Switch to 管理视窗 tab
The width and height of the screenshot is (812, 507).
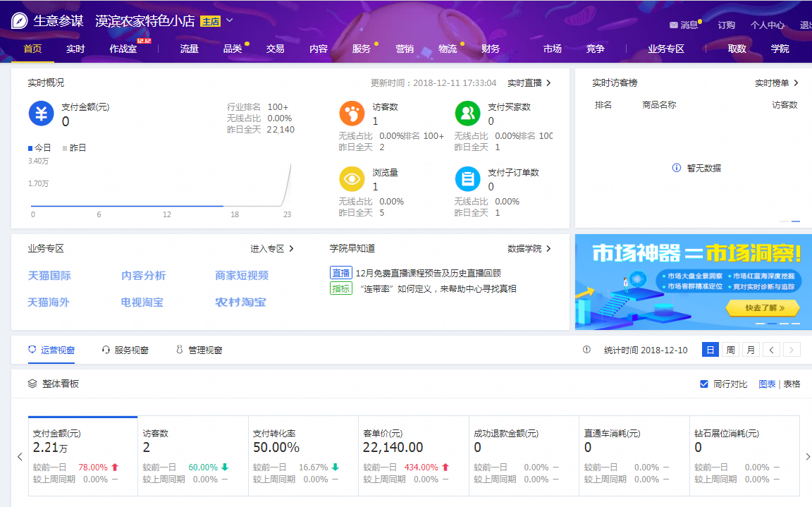click(x=199, y=350)
